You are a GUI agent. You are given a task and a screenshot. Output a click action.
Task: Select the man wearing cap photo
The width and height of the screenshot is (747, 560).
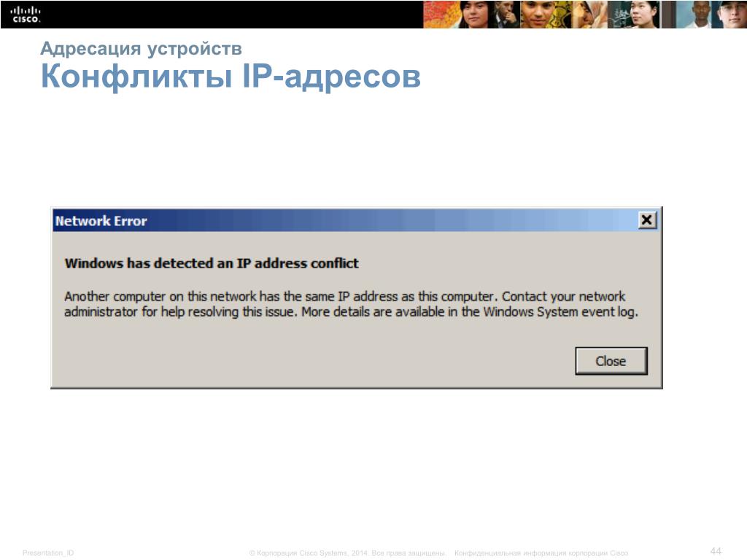click(x=729, y=15)
